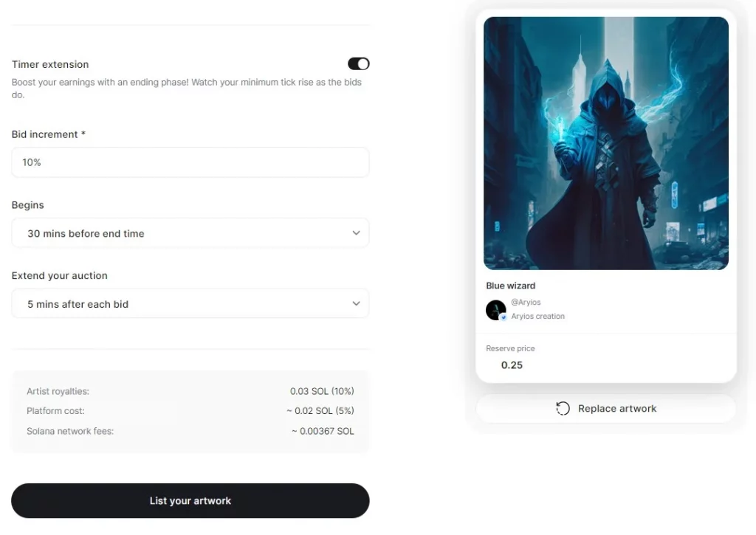Open the Begins dropdown
Viewport: 756px width, 535px height.
click(190, 233)
